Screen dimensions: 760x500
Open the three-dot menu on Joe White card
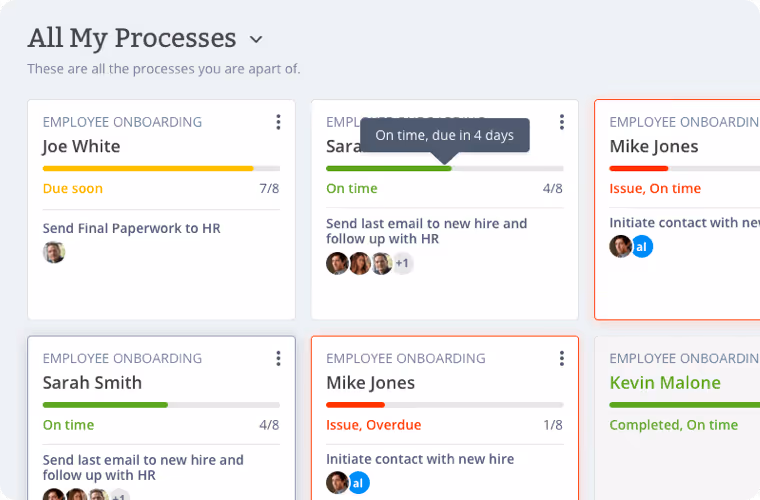pyautogui.click(x=278, y=122)
